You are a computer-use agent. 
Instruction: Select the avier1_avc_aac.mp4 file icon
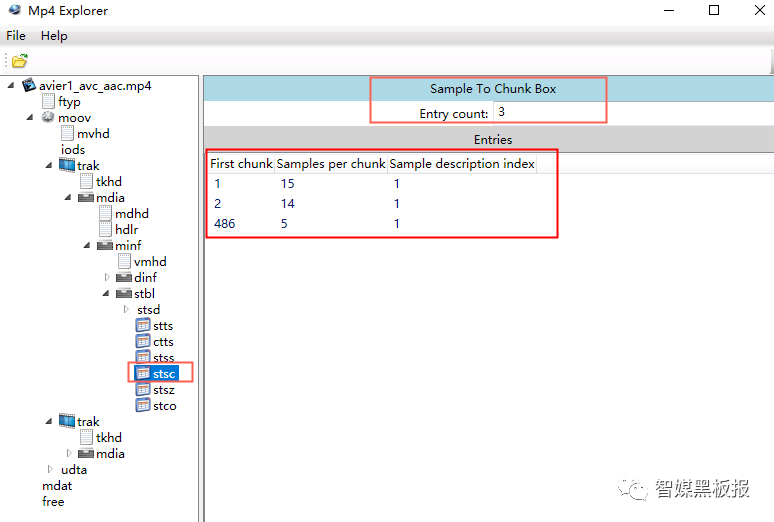tap(29, 85)
